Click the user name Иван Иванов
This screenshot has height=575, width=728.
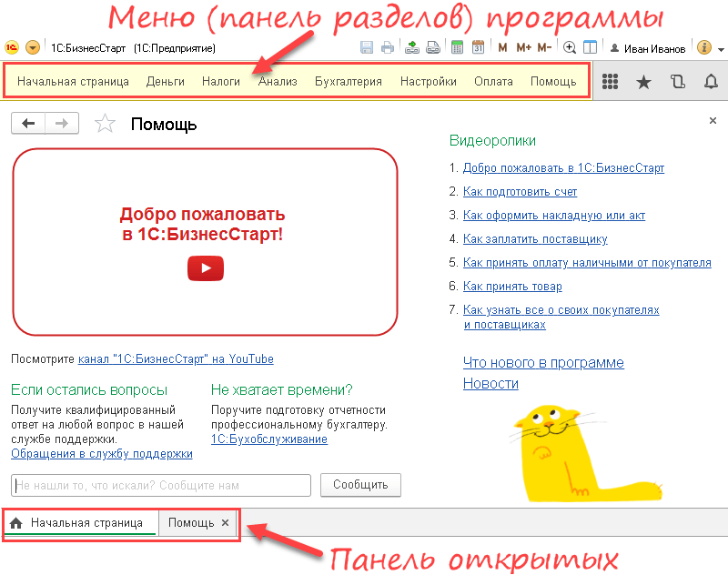(x=654, y=49)
